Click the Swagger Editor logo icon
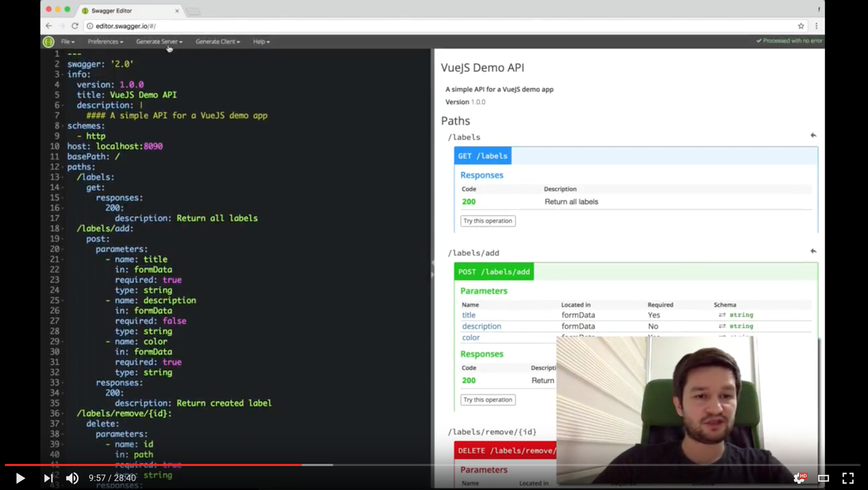Viewport: 868px width, 490px height. coord(48,42)
